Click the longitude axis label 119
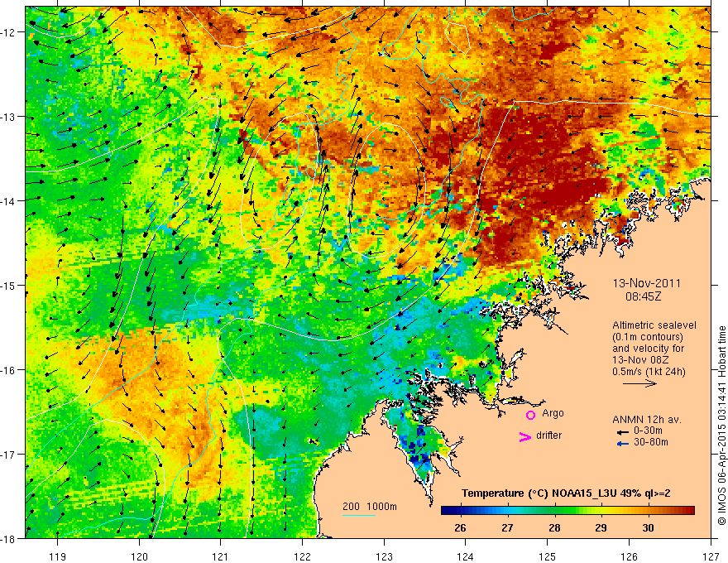 point(58,556)
